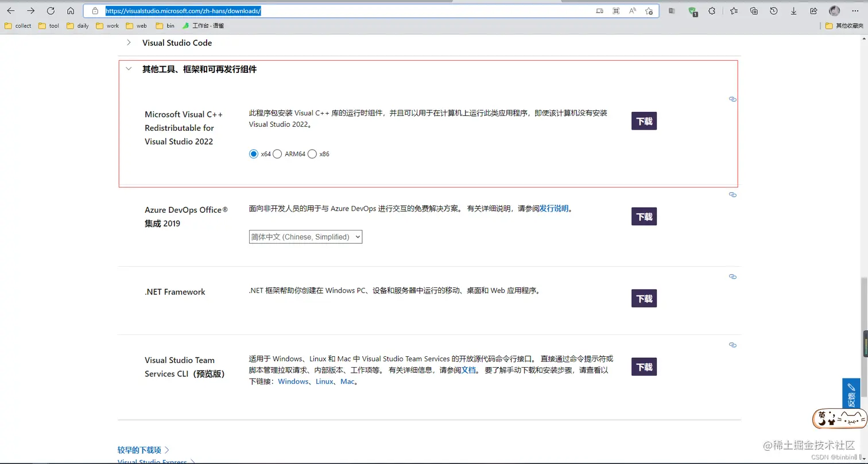
Task: Copy anchor link beside Azure DevOps Office
Action: point(733,195)
